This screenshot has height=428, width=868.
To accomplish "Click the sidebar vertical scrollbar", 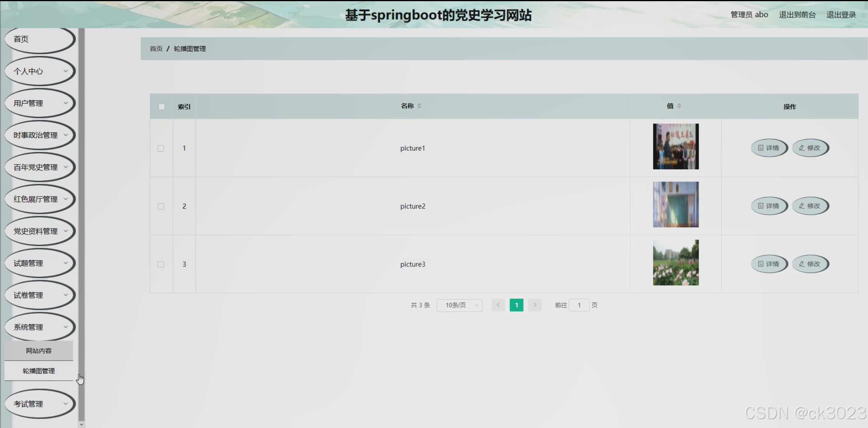I will tap(81, 223).
